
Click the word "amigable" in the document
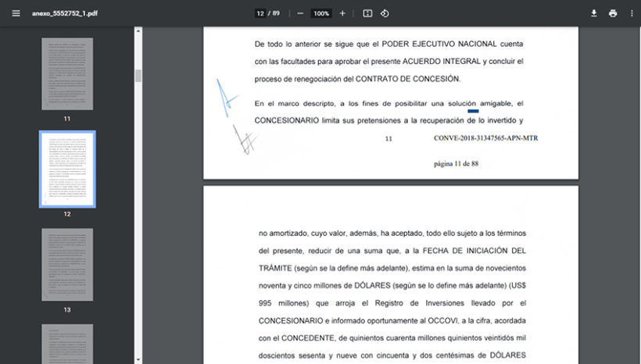496,103
